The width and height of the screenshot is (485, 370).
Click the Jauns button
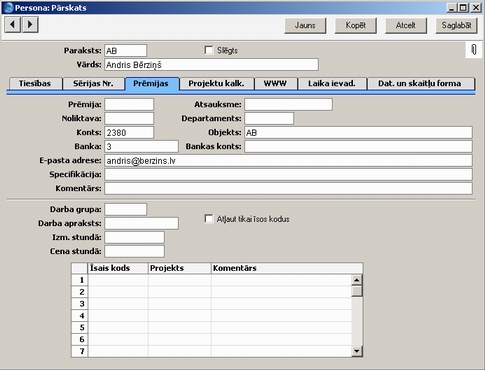pyautogui.click(x=305, y=25)
